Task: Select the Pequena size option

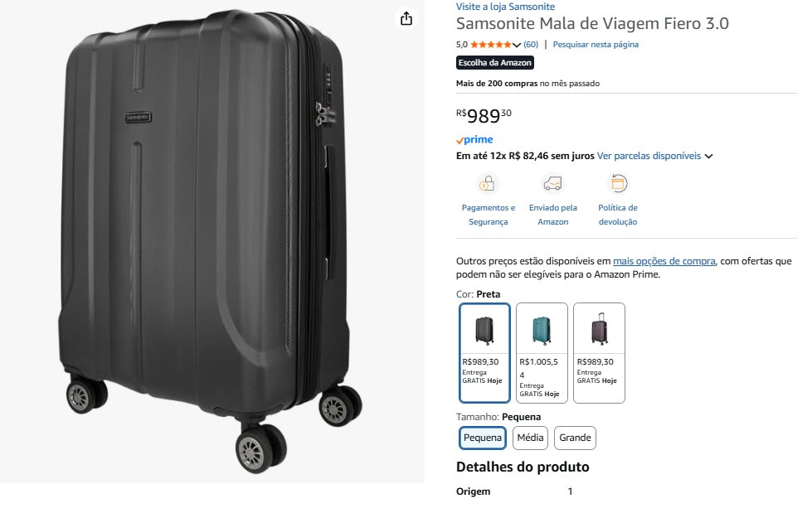Action: coord(483,438)
